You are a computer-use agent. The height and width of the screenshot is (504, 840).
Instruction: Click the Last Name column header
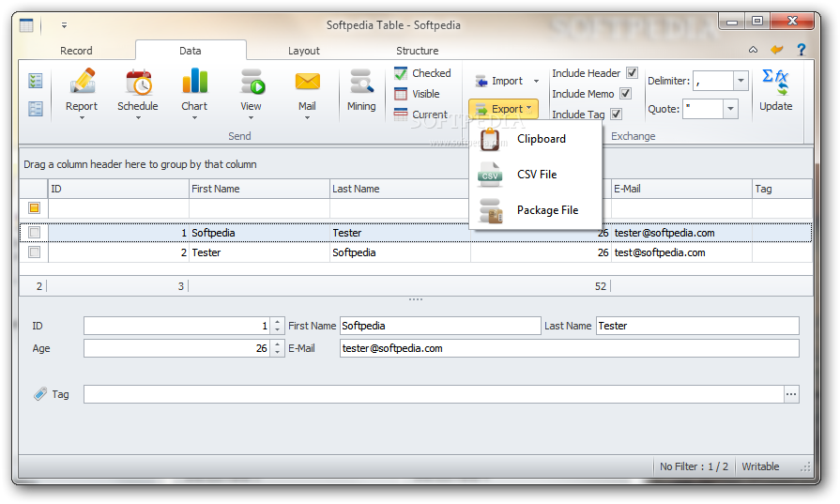(400, 189)
